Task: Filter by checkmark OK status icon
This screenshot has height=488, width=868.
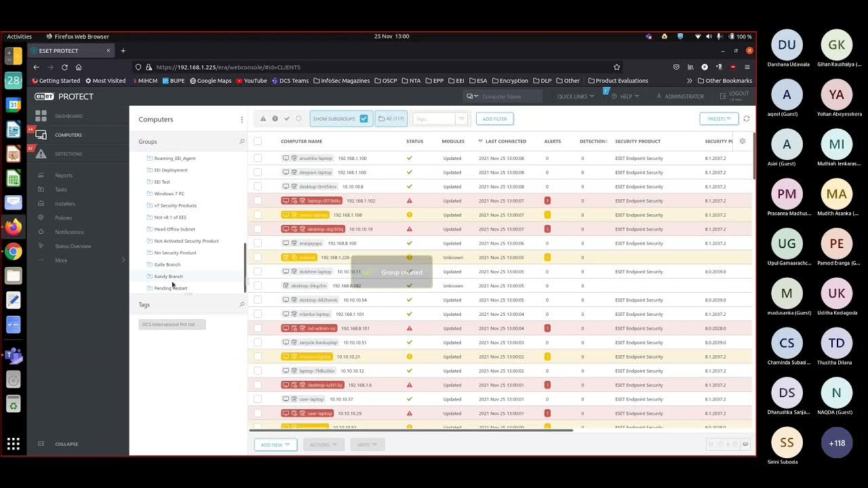Action: (286, 119)
